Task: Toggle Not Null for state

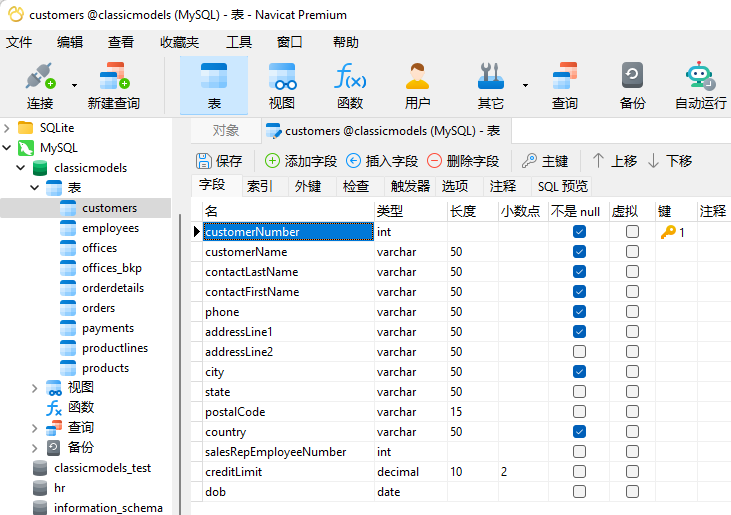Action: pos(579,391)
